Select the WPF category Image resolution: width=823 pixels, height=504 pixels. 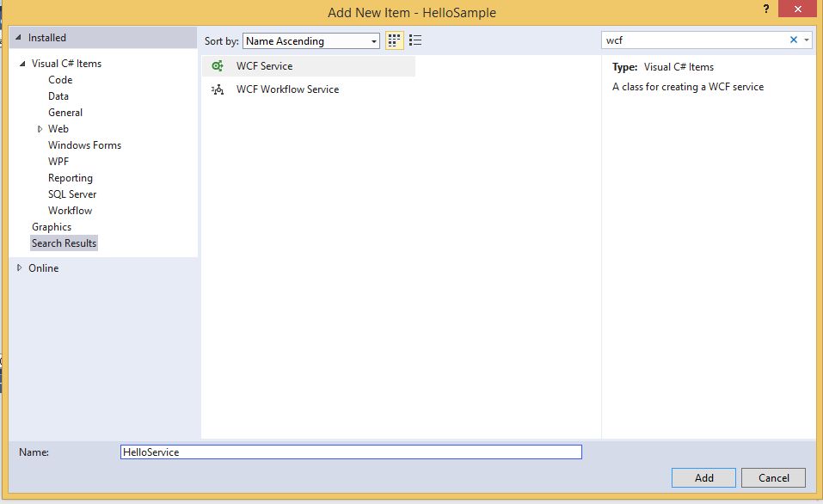click(x=58, y=161)
